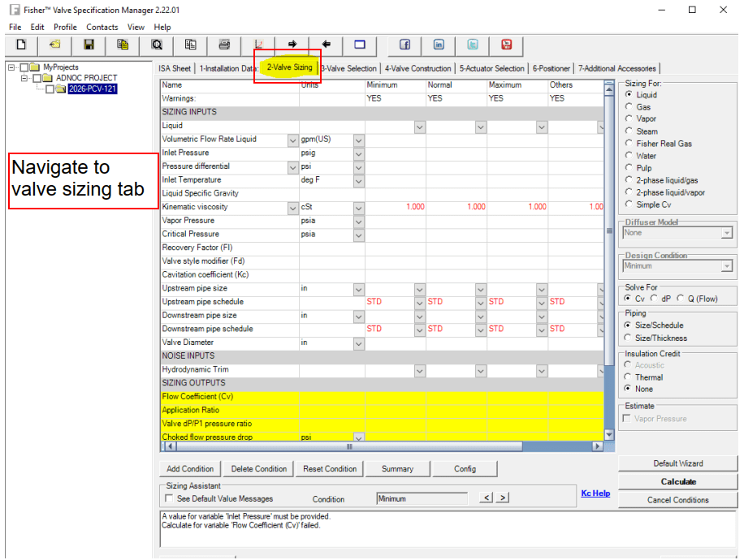Click the Print preview magnifier icon

point(157,45)
